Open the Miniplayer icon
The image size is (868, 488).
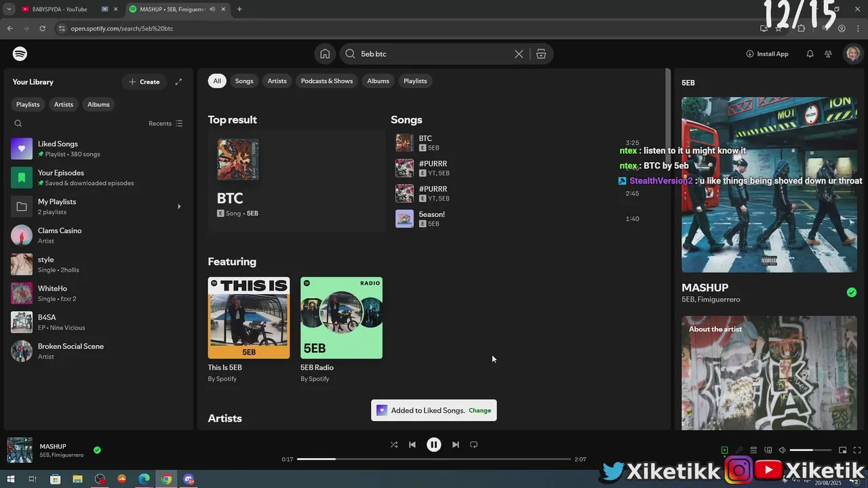point(843,450)
